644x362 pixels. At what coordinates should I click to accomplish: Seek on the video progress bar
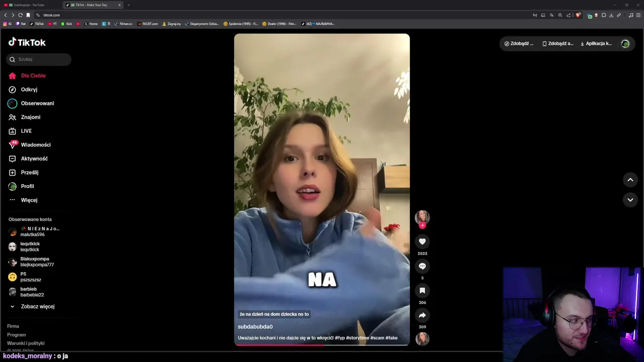click(x=322, y=345)
